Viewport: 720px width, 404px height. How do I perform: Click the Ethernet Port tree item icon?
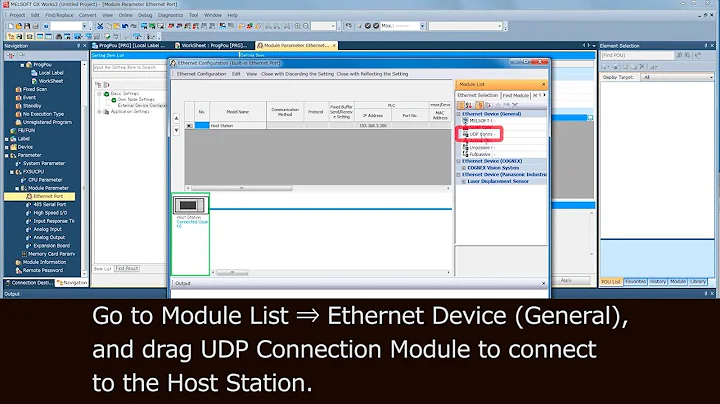[29, 196]
